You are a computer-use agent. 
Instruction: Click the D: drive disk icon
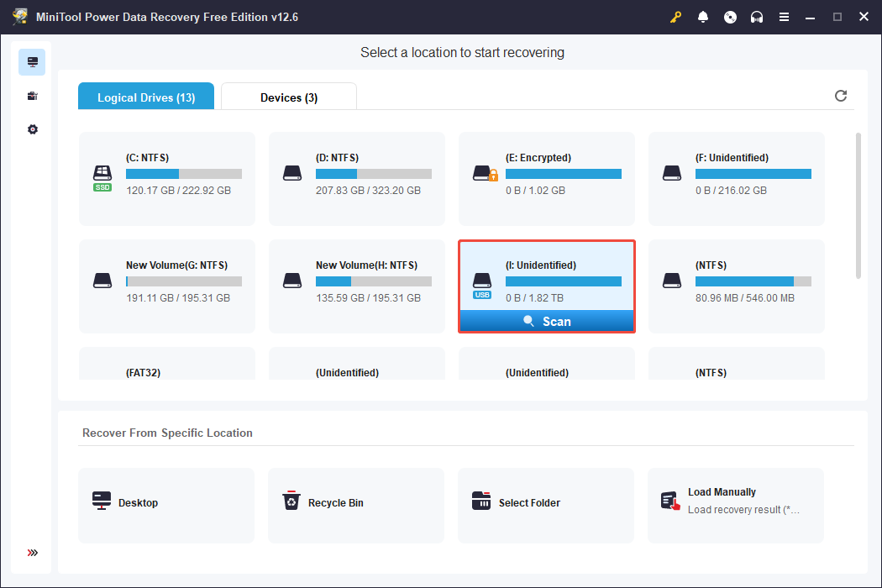tap(292, 173)
